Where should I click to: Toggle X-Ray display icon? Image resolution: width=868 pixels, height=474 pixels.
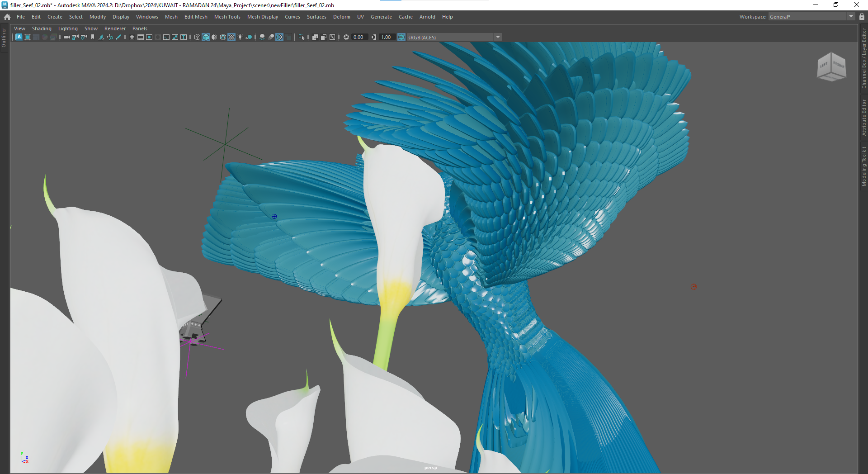[315, 37]
